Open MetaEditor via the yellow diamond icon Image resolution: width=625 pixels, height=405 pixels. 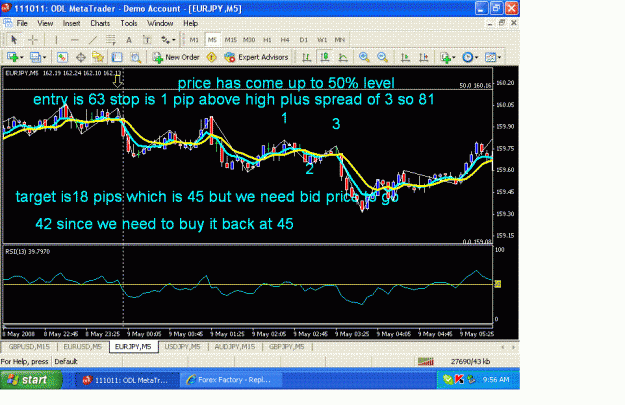point(211,57)
